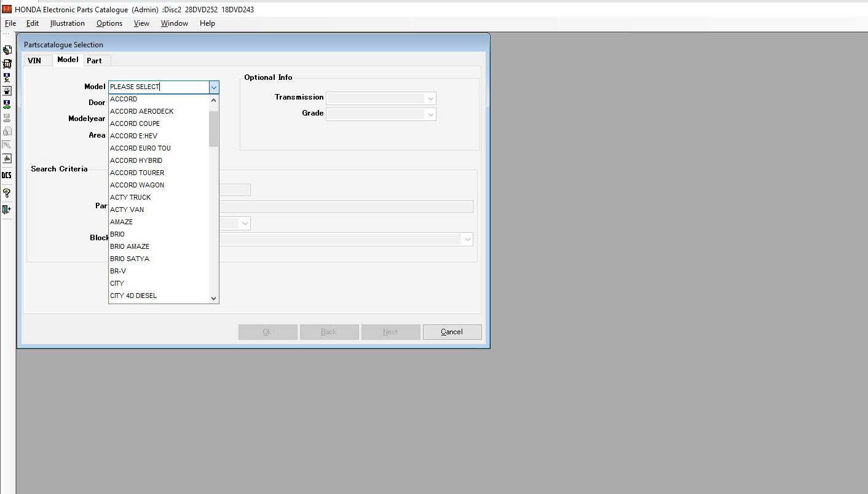This screenshot has width=868, height=494.
Task: Open the small dropdown above Block field
Action: pyautogui.click(x=245, y=223)
